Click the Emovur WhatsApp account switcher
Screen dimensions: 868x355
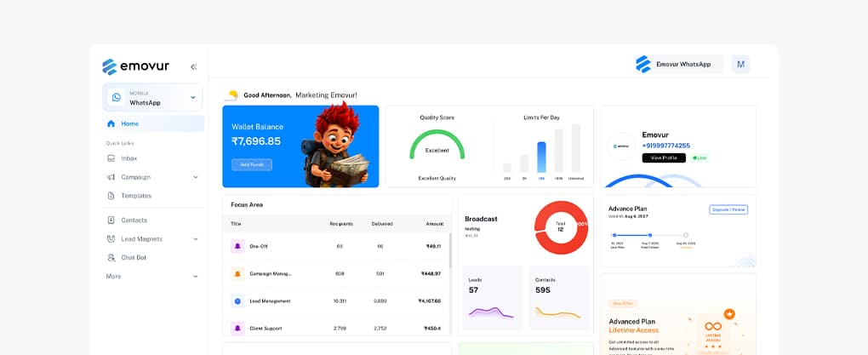[x=679, y=64]
